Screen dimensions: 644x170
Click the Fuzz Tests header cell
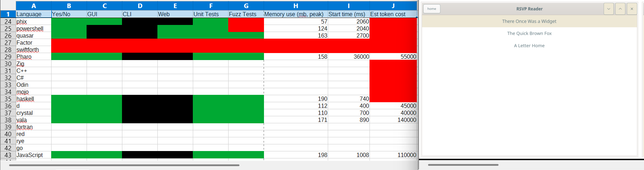(246, 14)
